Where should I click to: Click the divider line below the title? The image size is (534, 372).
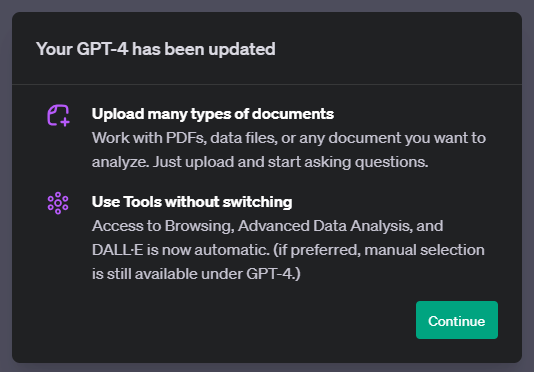click(267, 84)
